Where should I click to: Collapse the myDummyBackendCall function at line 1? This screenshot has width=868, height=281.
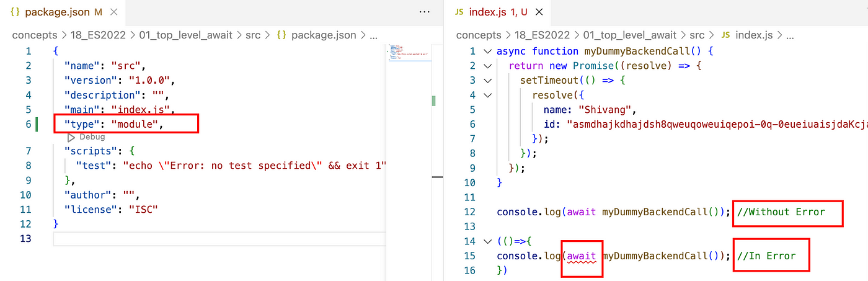coord(487,51)
